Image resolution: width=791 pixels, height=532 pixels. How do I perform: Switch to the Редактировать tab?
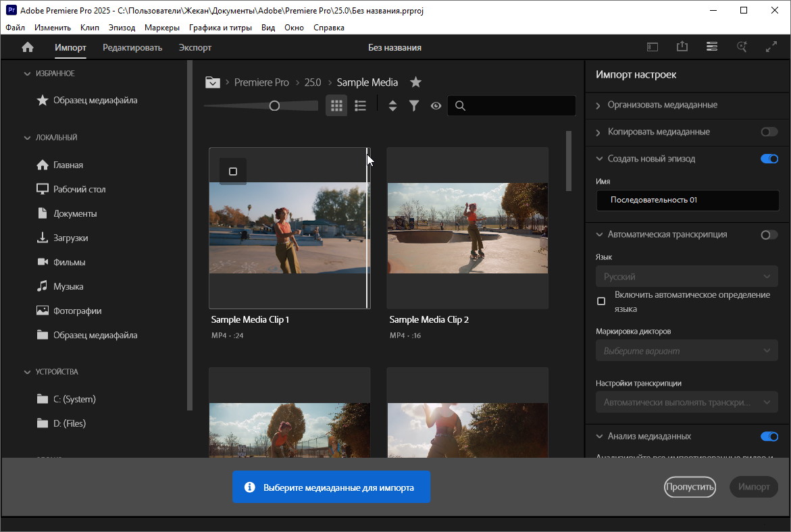tap(132, 47)
